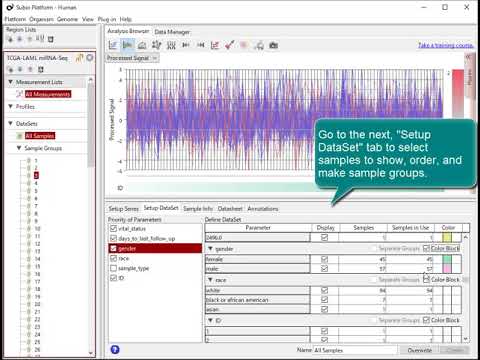Click the fourth icon below TCGA-LAML dataset title

[41, 69]
